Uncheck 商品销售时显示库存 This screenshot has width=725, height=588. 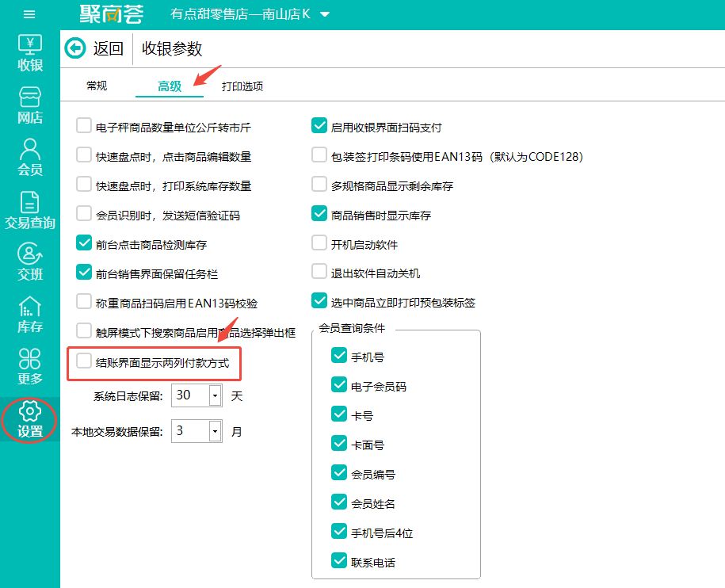point(319,214)
